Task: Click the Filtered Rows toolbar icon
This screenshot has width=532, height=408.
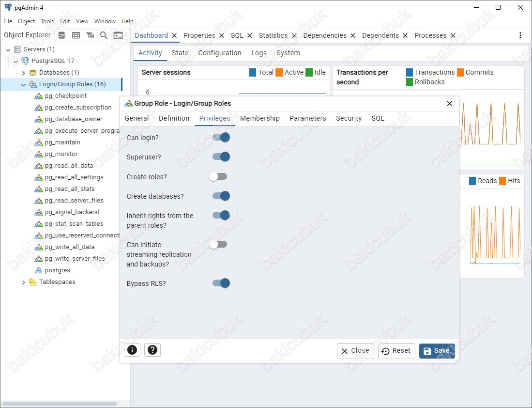Action: coord(90,35)
